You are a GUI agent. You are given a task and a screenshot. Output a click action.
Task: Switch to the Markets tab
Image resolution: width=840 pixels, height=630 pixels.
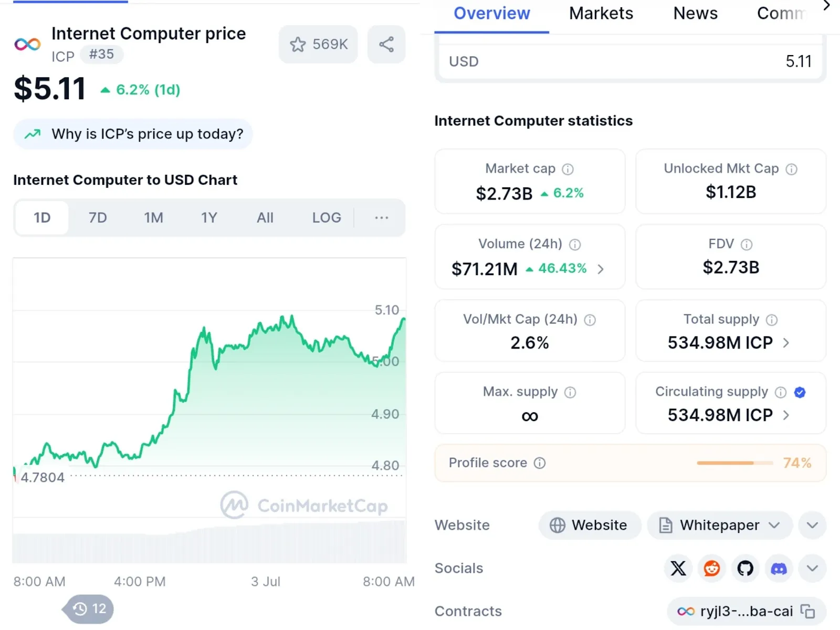pos(601,14)
